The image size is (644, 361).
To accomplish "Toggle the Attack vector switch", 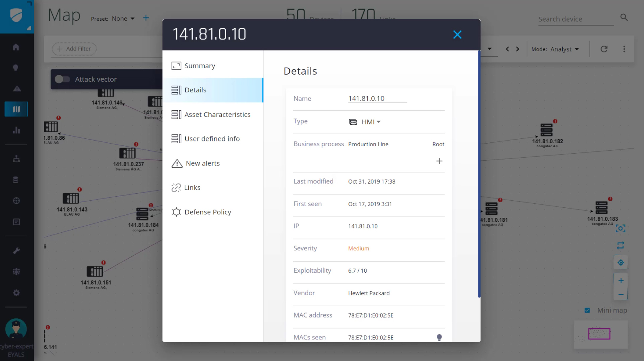I will [x=62, y=79].
